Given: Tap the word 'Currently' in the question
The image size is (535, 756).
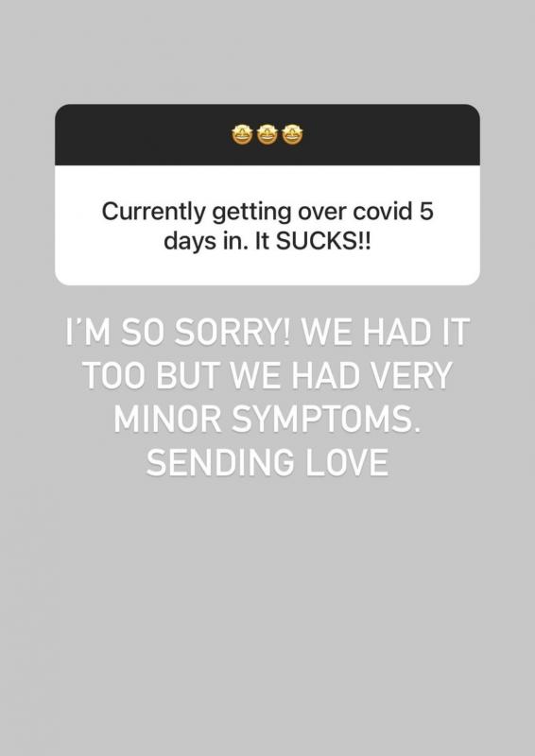Looking at the screenshot, I should coord(153,214).
